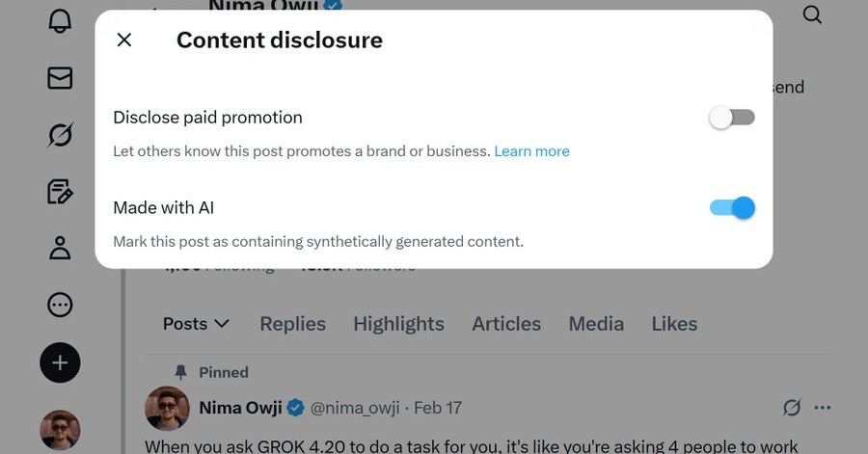Open Messages envelope icon
Screen dimensions: 868x454
pos(60,78)
